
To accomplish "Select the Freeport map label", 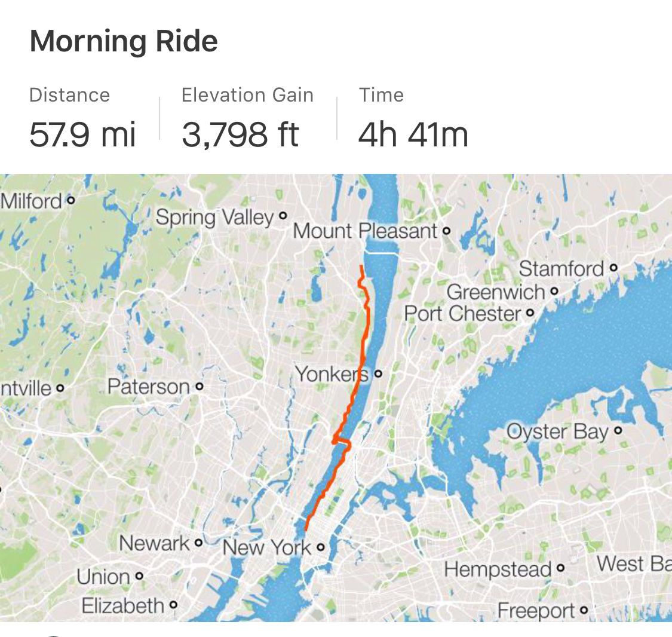I will [536, 611].
